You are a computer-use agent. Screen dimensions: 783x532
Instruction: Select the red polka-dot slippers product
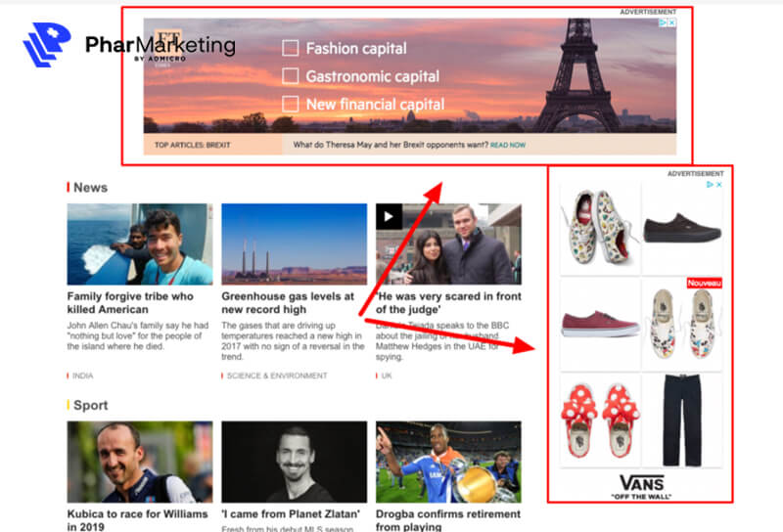coord(600,421)
